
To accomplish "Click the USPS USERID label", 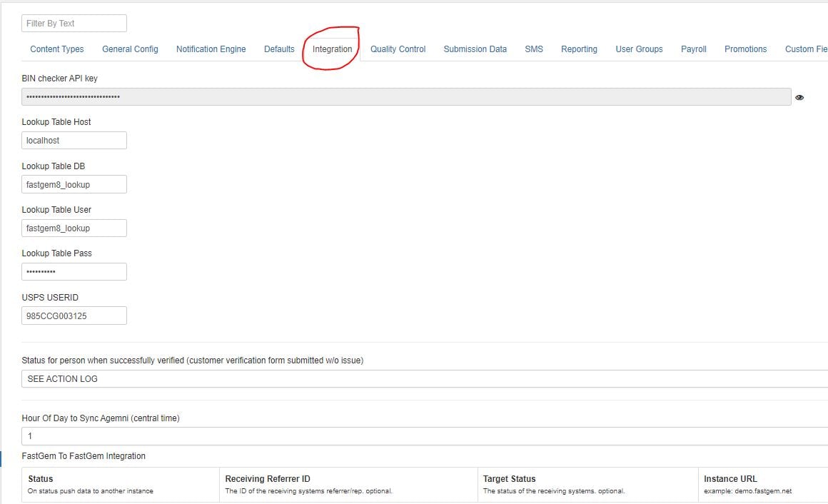I will coord(50,298).
